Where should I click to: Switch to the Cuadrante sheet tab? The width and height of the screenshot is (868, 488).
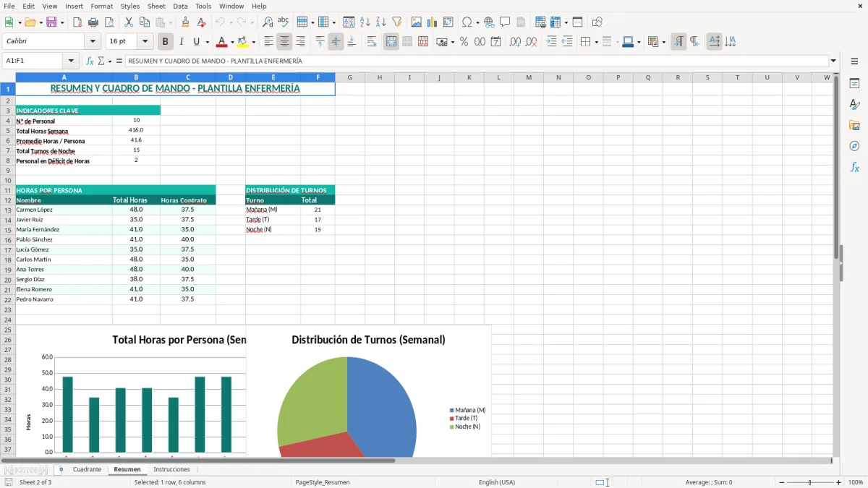coord(87,469)
